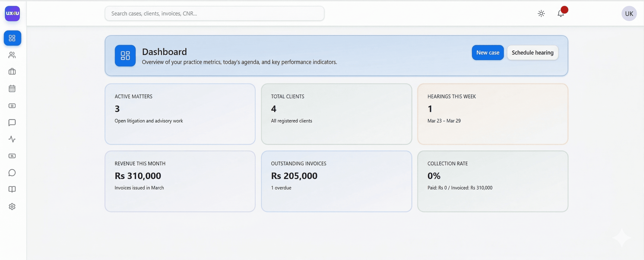Open the briefcase Cases icon in sidebar
The width and height of the screenshot is (644, 260).
12,72
